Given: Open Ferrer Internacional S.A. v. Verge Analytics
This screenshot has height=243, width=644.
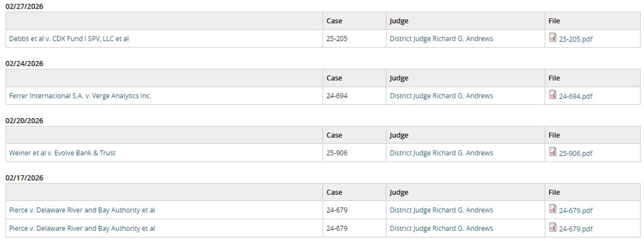Looking at the screenshot, I should [x=80, y=96].
